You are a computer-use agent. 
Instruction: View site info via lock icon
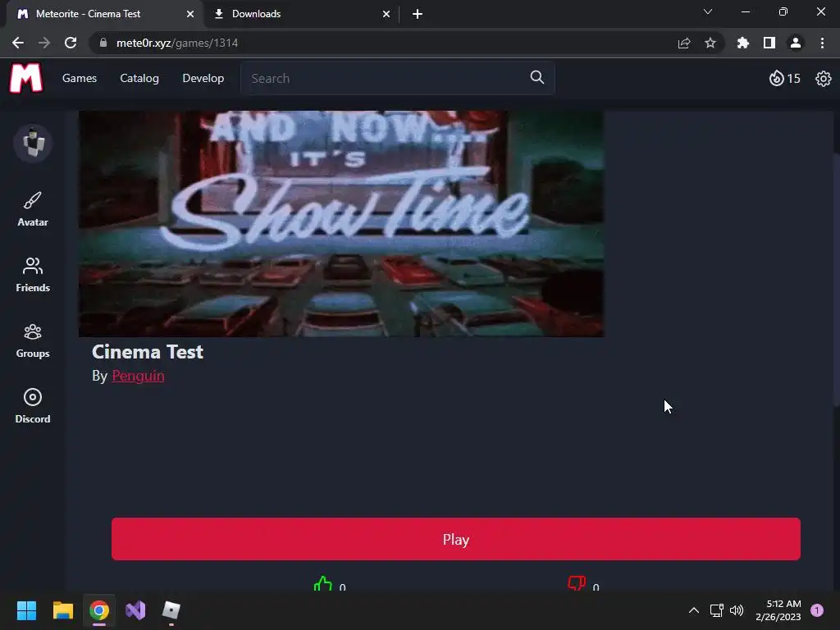[x=103, y=43]
